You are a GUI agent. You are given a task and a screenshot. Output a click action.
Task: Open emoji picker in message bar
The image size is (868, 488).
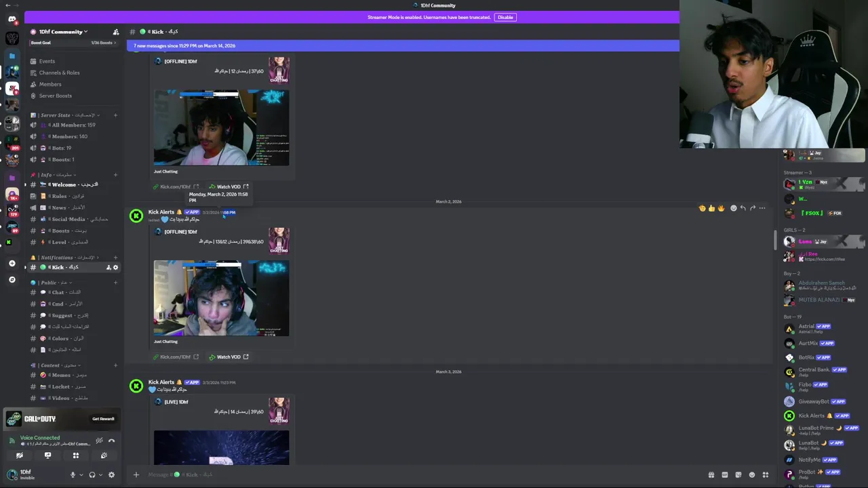click(x=751, y=474)
